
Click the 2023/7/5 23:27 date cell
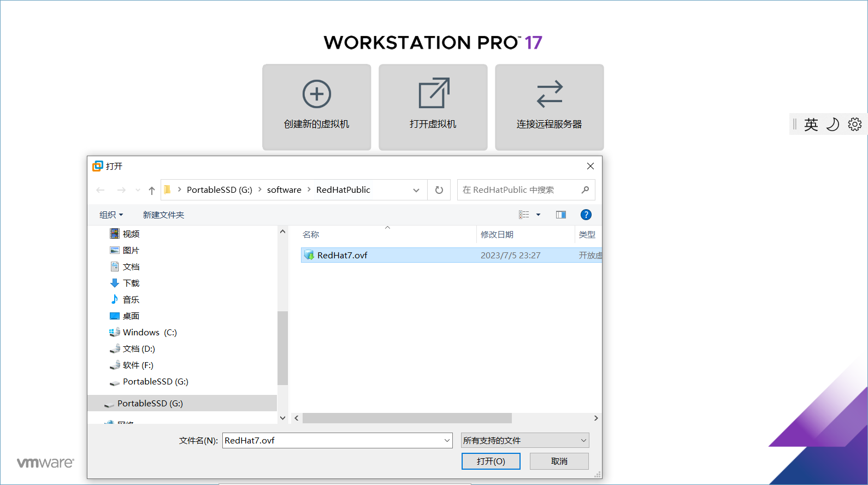point(510,255)
